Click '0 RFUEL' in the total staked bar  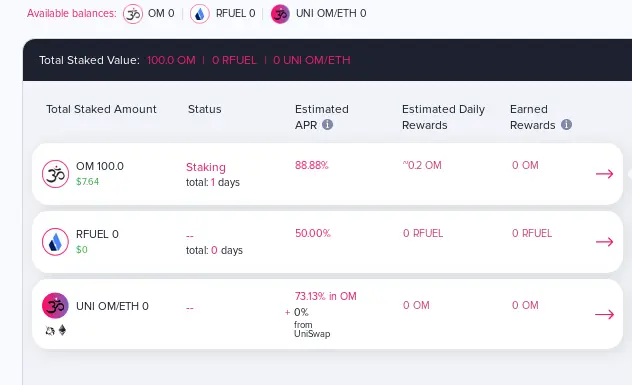click(x=234, y=60)
